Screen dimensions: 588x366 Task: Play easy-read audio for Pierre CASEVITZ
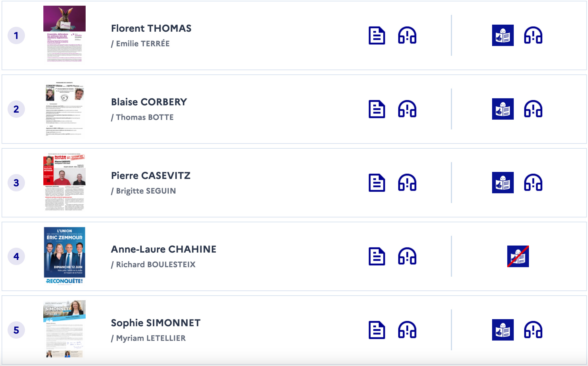[x=533, y=183]
